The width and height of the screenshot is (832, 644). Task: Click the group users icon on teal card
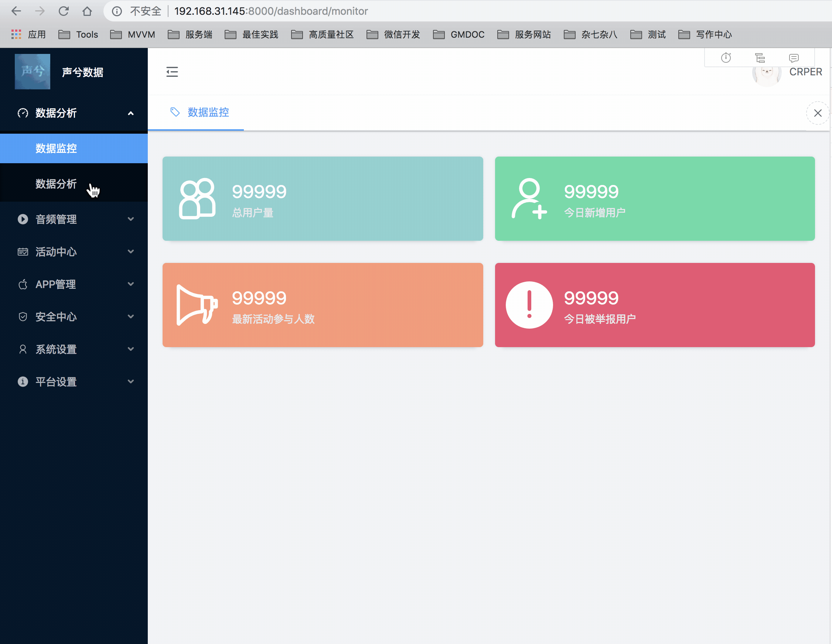197,198
